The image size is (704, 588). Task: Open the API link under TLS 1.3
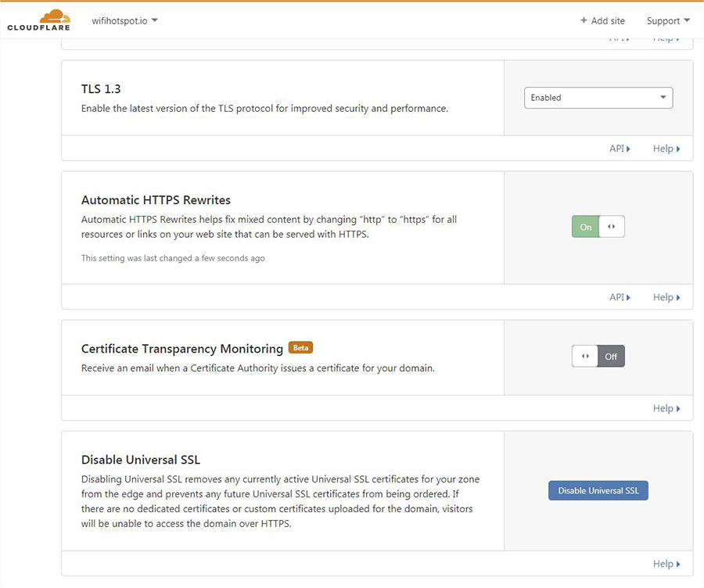tap(620, 149)
